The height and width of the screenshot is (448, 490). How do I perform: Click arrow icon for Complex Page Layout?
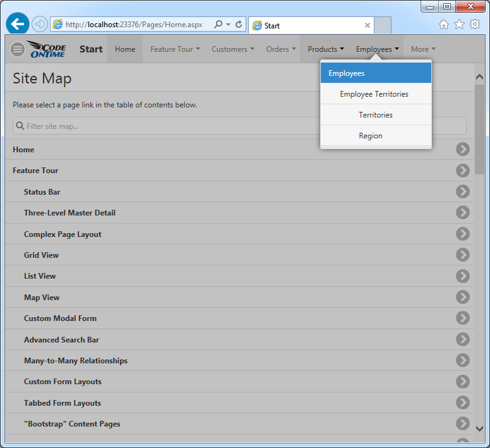click(x=463, y=234)
